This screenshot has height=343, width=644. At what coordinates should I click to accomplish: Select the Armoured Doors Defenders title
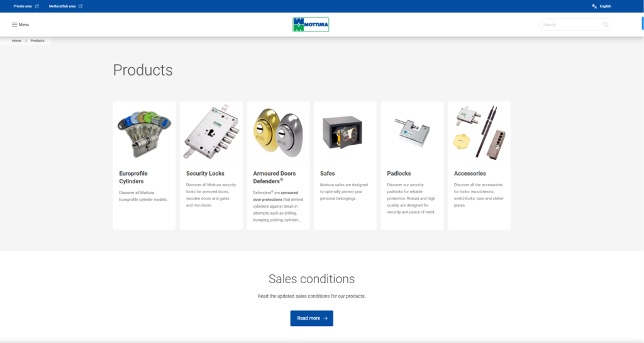tap(274, 177)
